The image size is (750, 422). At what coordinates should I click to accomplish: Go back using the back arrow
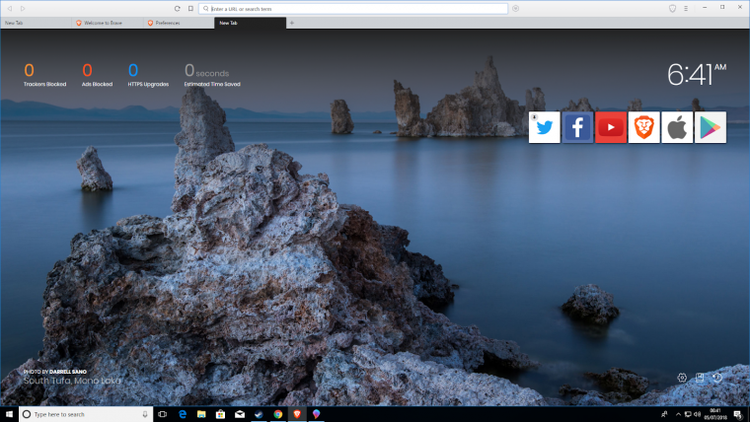[x=9, y=8]
